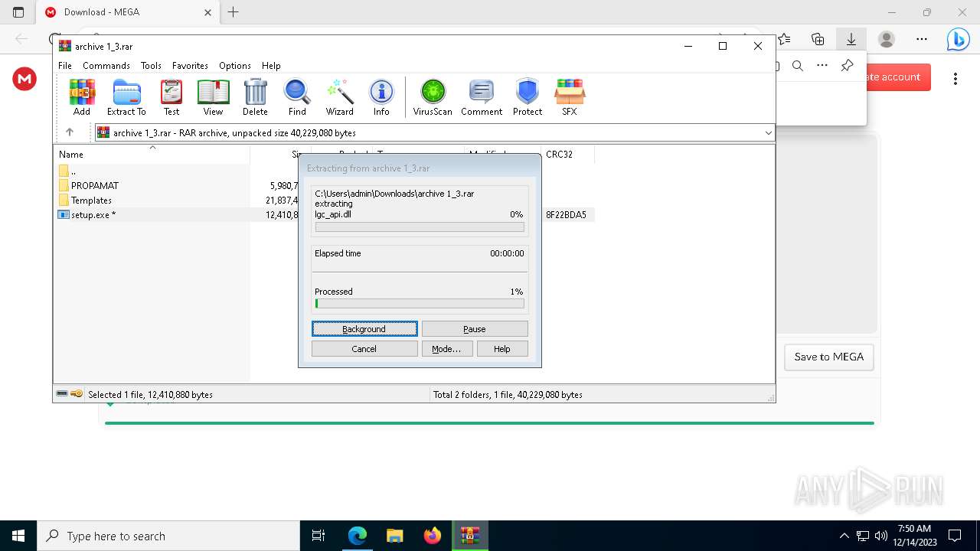Open Windows Start menu
This screenshot has width=980, height=551.
tap(18, 536)
